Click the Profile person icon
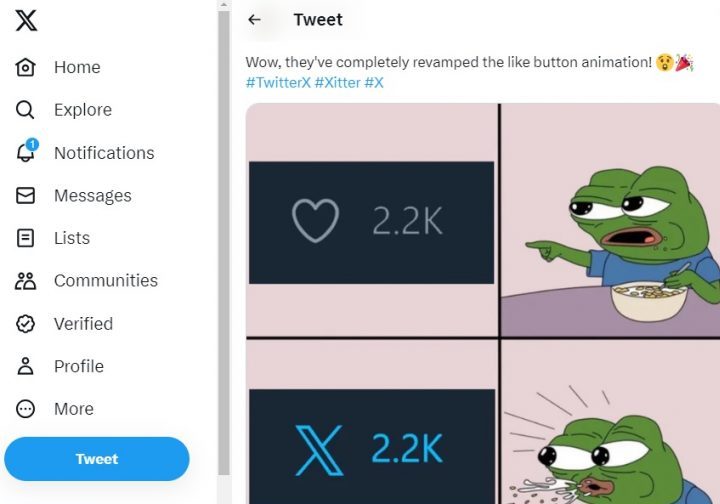 [x=26, y=366]
